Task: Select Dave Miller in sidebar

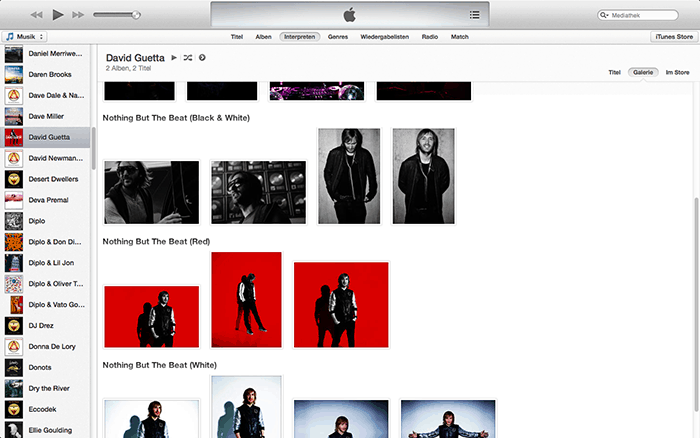Action: click(x=45, y=117)
